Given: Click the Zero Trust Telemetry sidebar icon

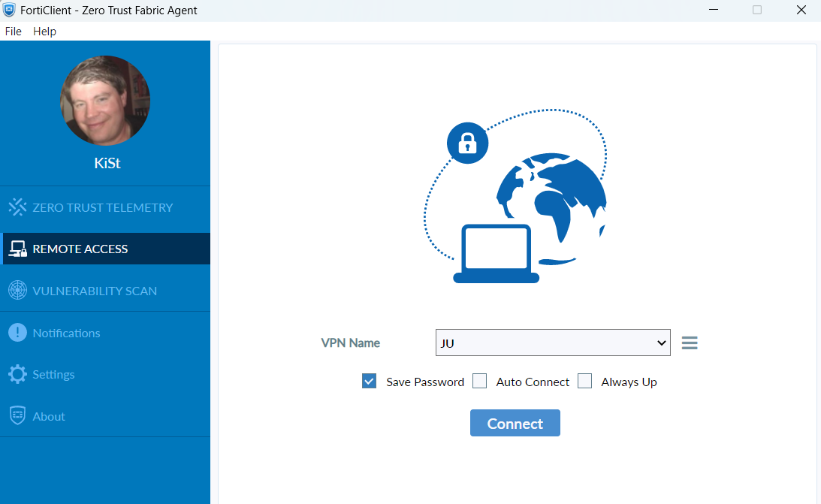Looking at the screenshot, I should [x=17, y=207].
